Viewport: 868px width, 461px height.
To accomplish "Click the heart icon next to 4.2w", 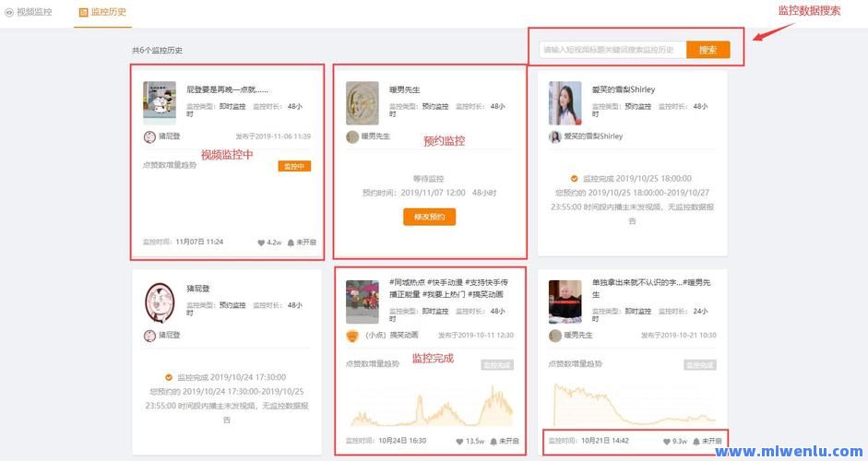I will coord(261,242).
